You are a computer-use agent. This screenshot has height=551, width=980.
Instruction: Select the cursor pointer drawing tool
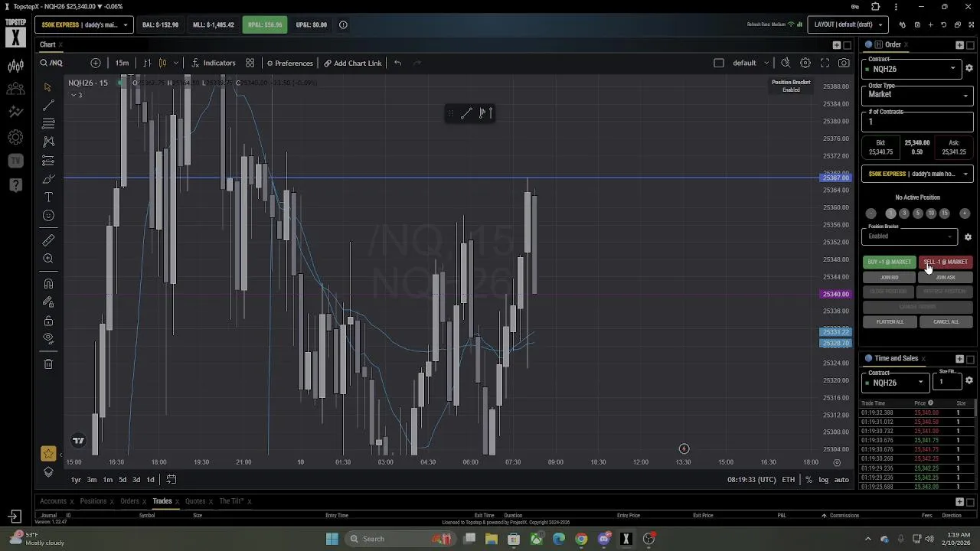pos(48,86)
